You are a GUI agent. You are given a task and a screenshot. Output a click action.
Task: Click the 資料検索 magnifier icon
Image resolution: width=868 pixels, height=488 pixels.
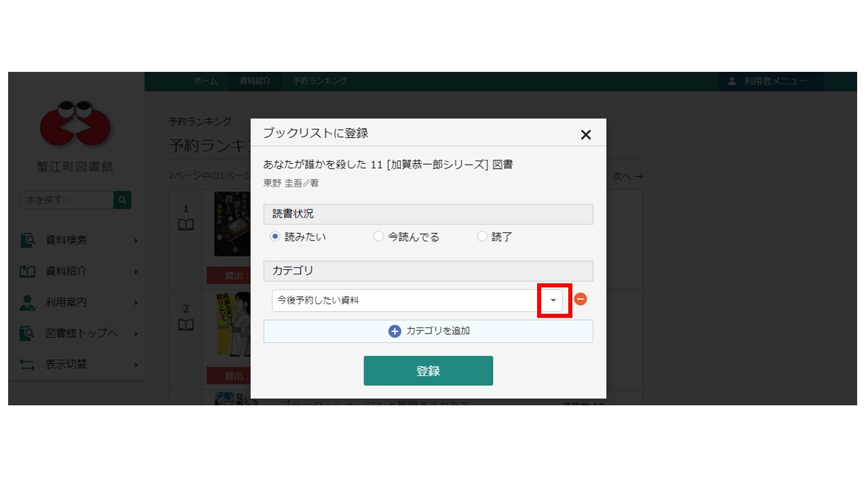pos(27,240)
